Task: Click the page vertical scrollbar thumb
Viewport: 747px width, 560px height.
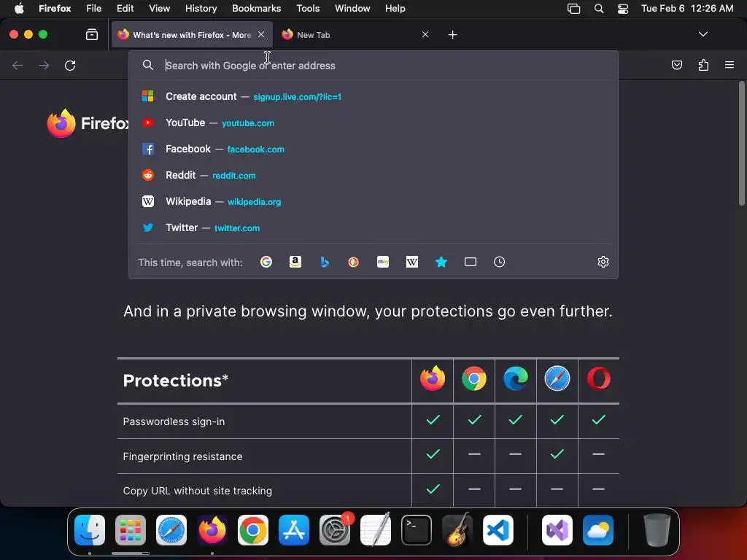Action: (741, 143)
